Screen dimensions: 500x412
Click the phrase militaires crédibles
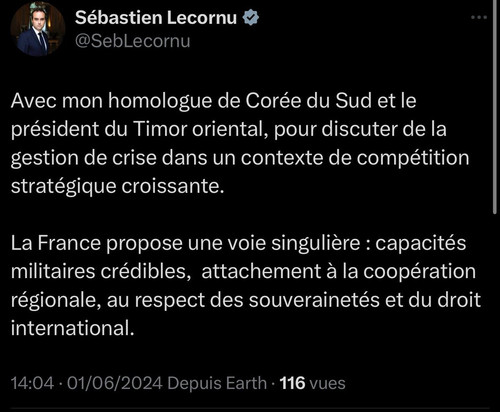pos(100,271)
